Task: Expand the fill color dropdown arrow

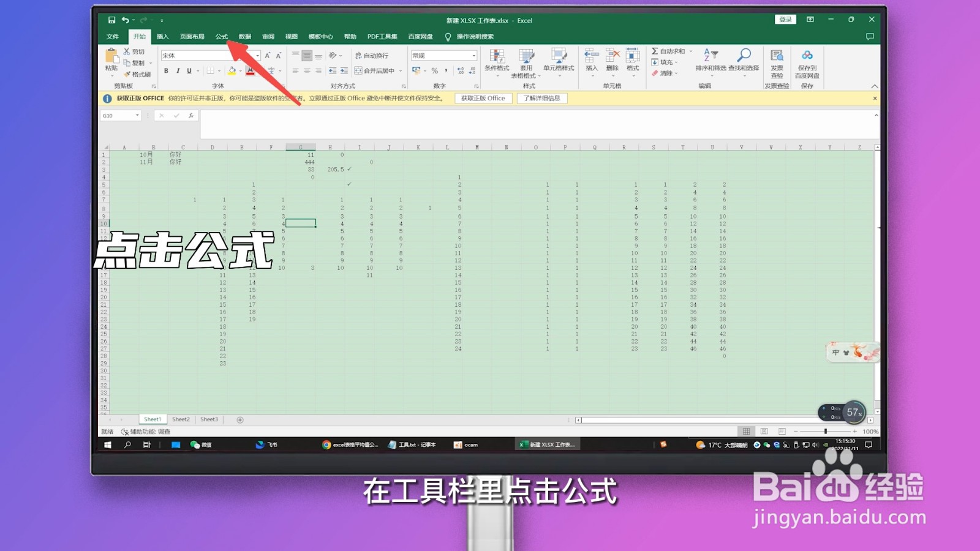Action: 239,70
